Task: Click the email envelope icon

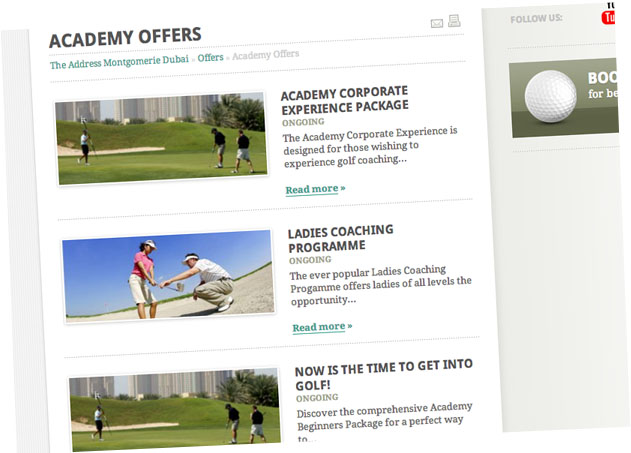Action: click(x=437, y=23)
